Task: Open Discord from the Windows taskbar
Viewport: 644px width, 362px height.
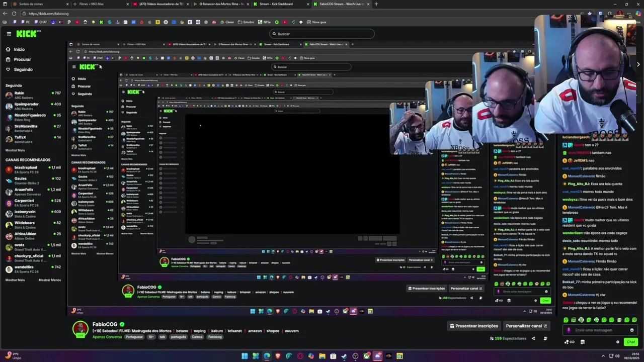Action: pos(377,356)
